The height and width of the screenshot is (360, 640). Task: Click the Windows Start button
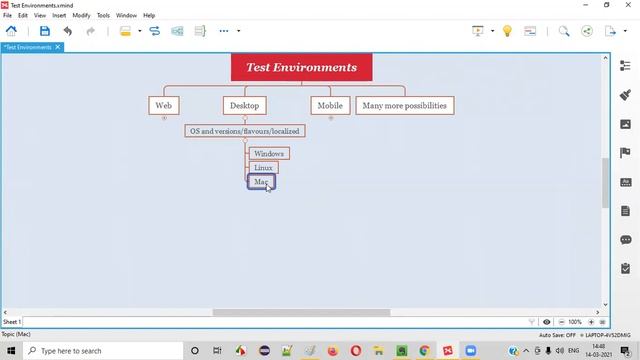(11, 351)
